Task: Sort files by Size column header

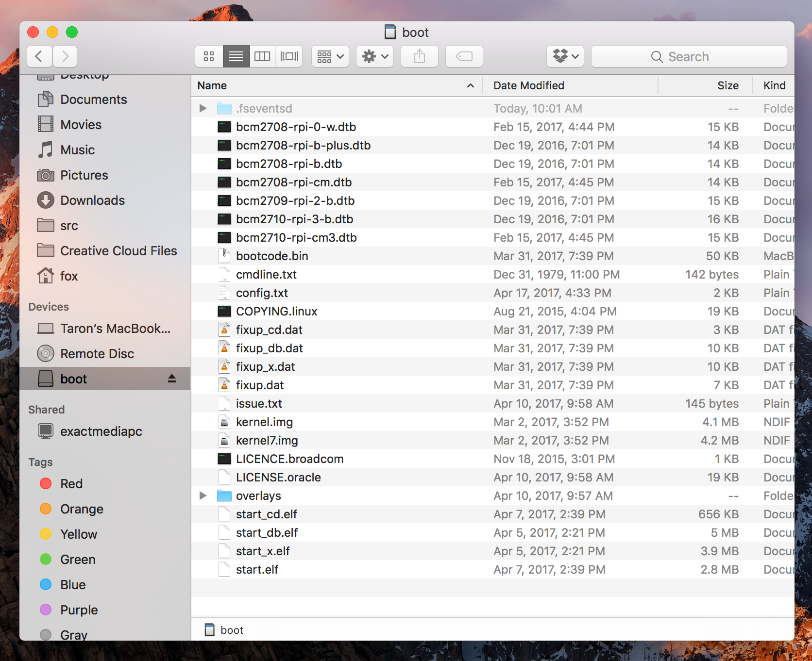Action: (727, 85)
